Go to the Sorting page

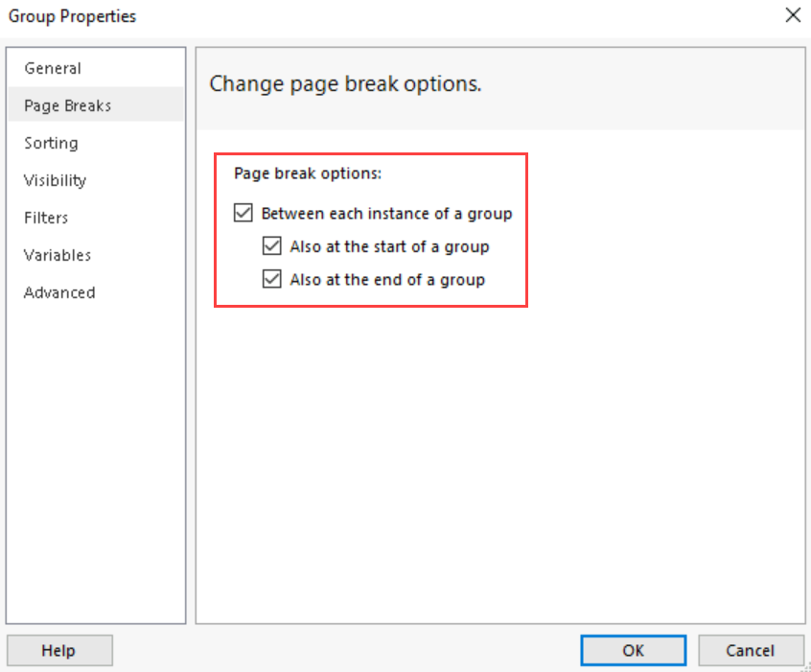[x=96, y=143]
